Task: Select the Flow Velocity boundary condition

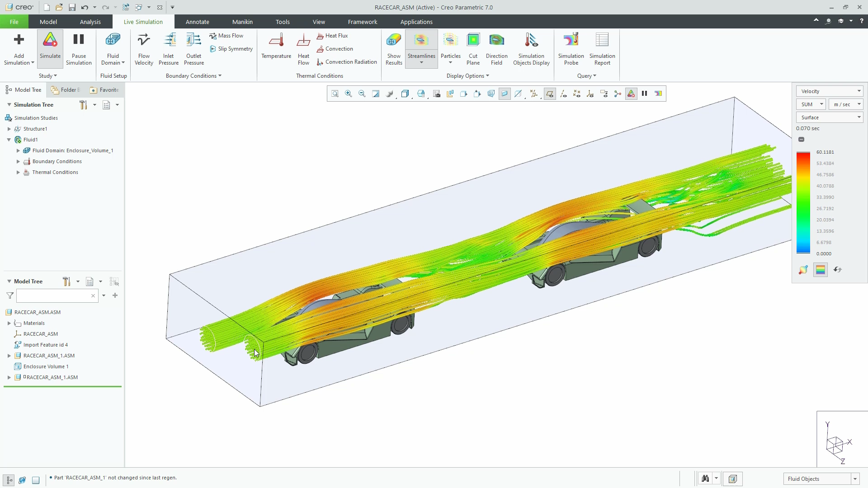Action: tap(144, 49)
